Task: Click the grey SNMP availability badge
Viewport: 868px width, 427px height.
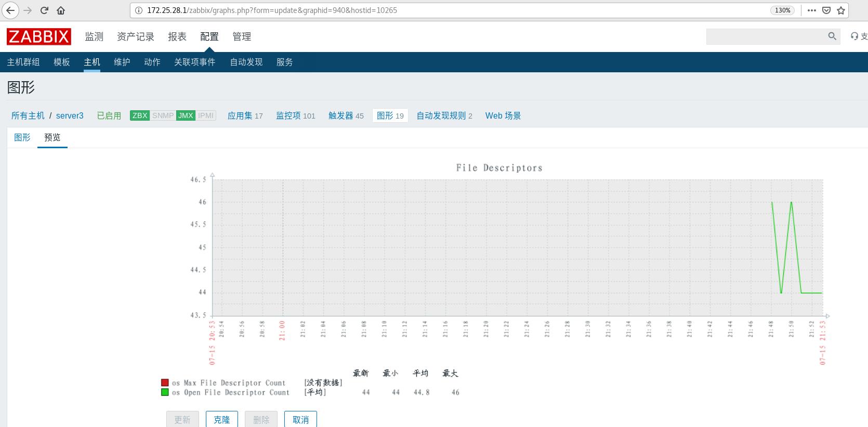Action: pos(163,115)
